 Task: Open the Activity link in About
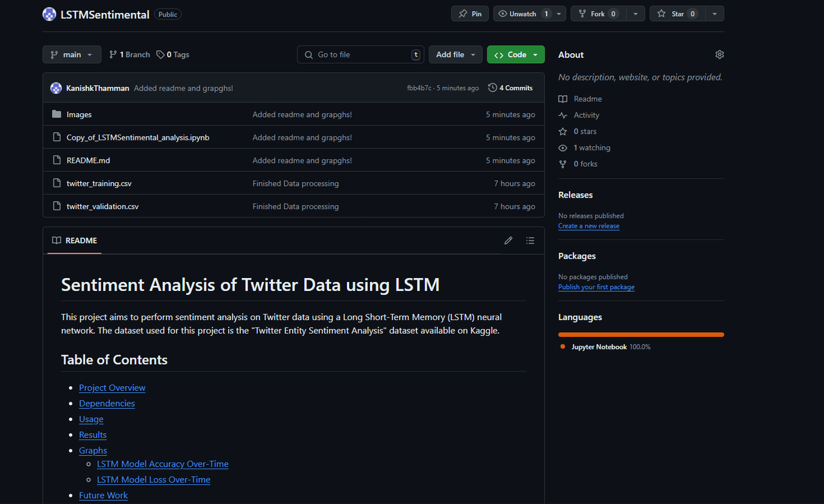[x=586, y=115]
